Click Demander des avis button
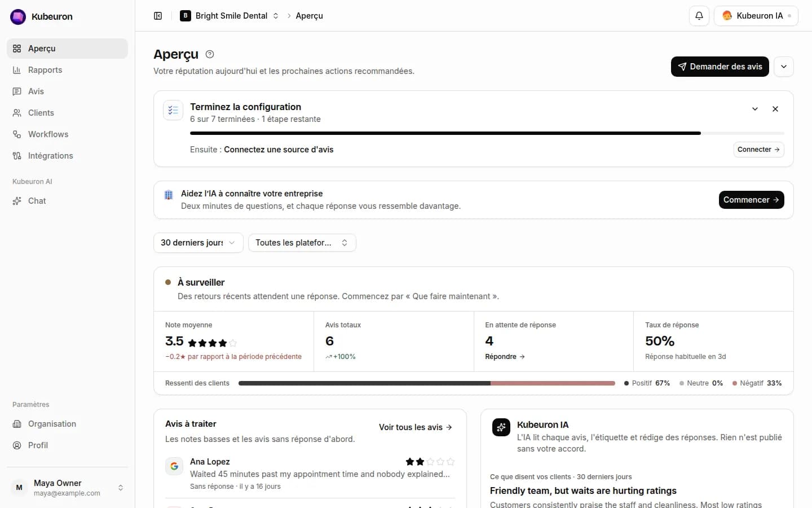Screen dimensions: 812x508 click(x=720, y=67)
